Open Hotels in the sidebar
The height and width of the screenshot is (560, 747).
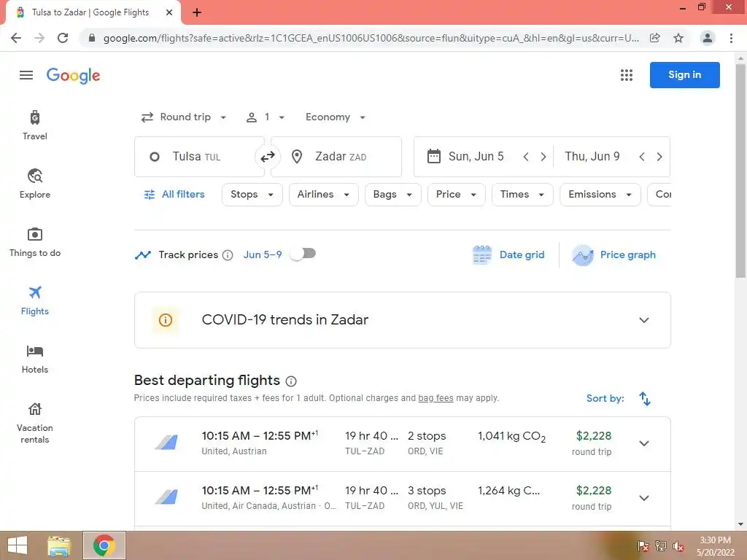pyautogui.click(x=35, y=359)
